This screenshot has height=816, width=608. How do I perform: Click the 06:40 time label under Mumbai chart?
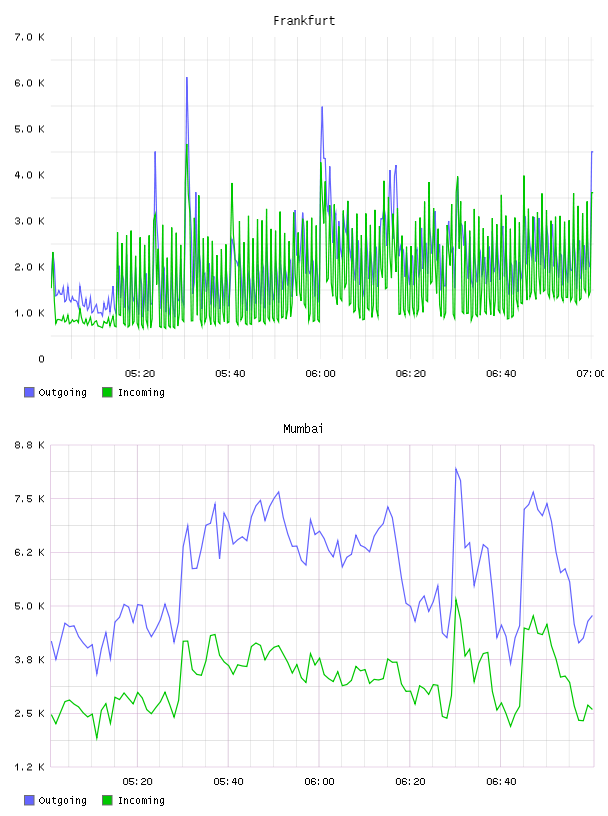(x=501, y=782)
